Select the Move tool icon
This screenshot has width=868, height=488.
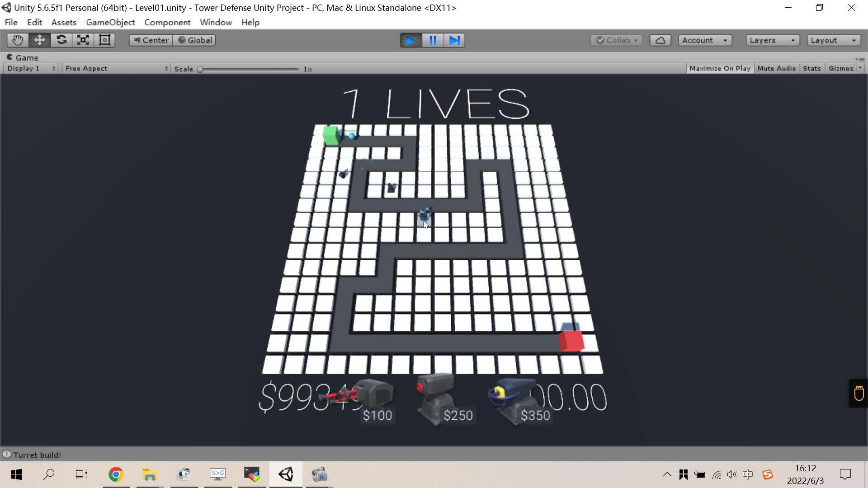(x=39, y=40)
